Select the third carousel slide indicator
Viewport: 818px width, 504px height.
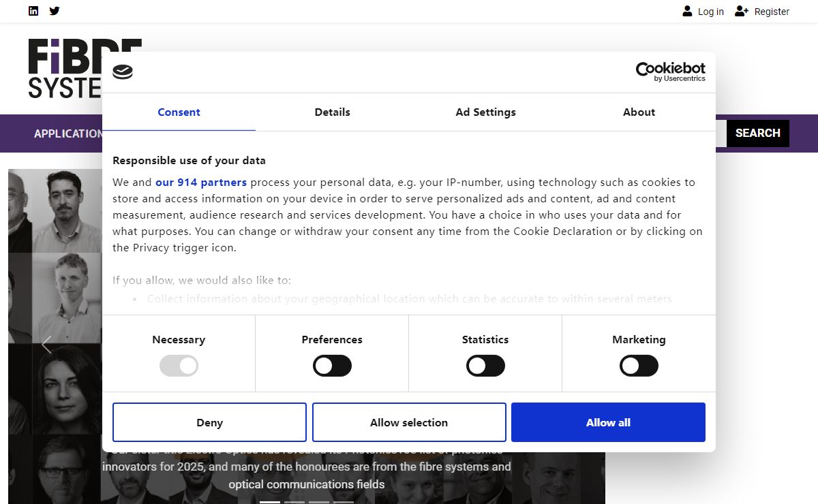click(319, 502)
